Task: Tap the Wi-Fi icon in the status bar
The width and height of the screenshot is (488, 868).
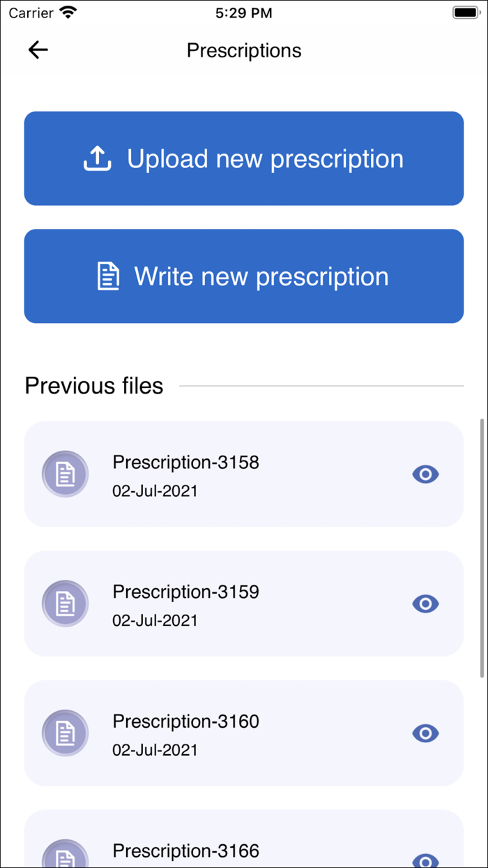Action: (x=66, y=11)
